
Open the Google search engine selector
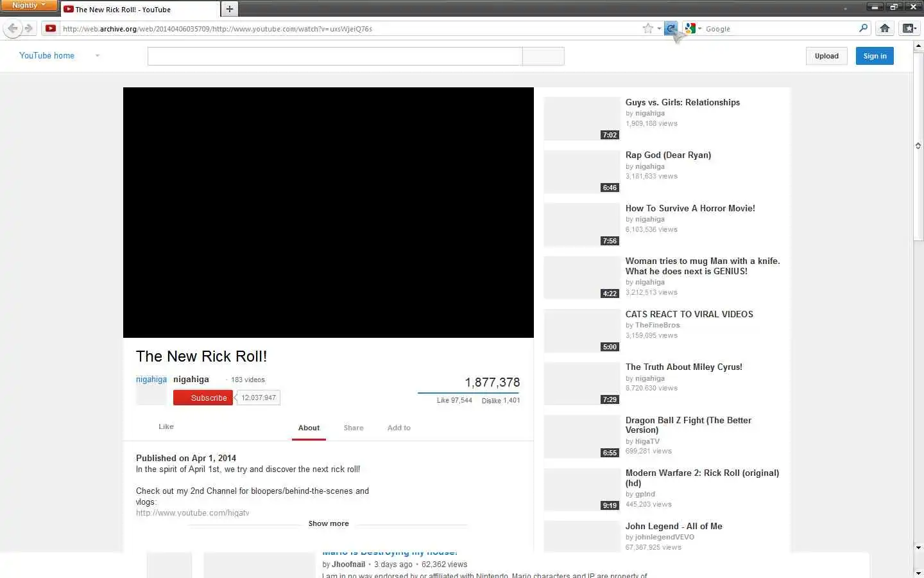693,28
